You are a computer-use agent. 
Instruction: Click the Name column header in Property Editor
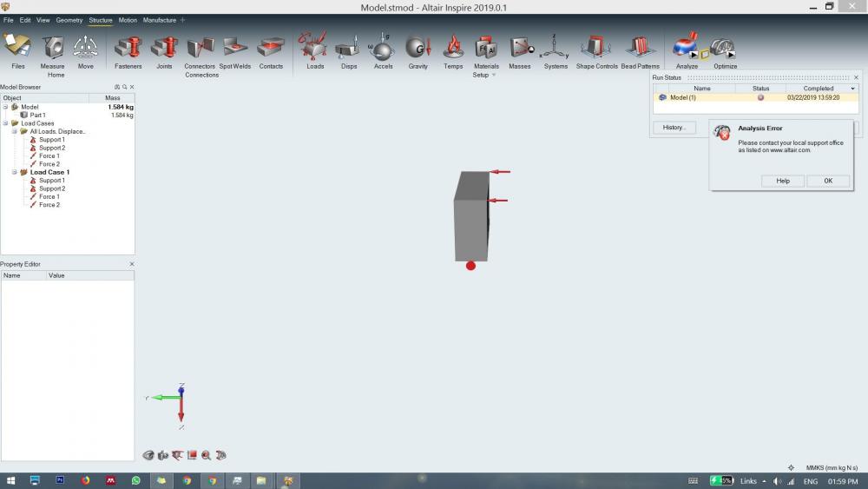pyautogui.click(x=23, y=275)
